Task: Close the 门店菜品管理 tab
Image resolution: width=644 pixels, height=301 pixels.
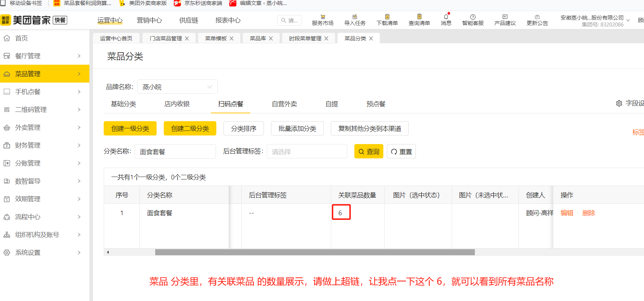Action: 187,39
